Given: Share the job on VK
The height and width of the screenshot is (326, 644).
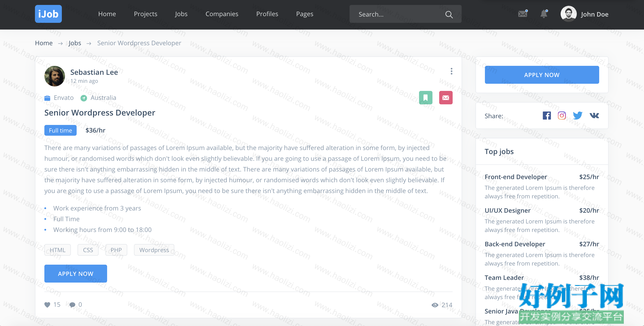Looking at the screenshot, I should point(594,116).
